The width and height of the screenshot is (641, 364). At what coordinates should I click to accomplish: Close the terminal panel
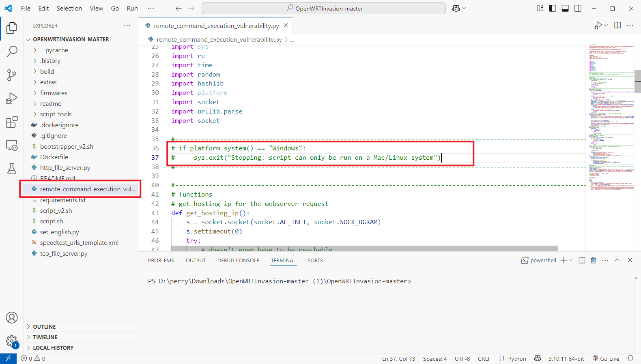[x=630, y=260]
